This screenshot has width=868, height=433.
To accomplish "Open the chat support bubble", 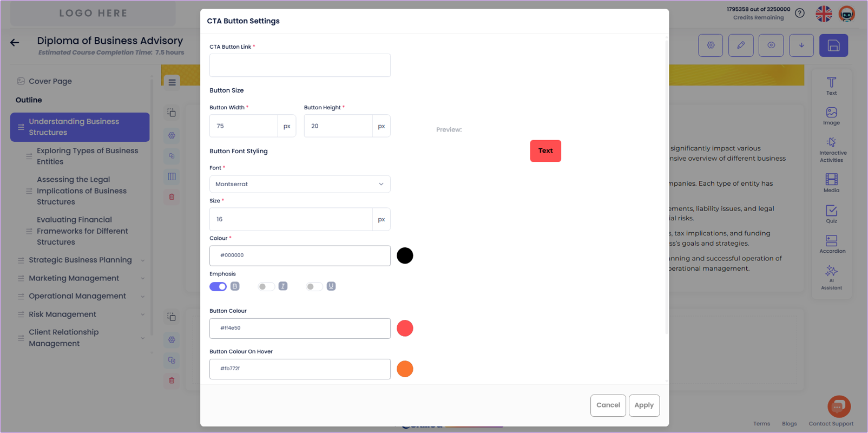I will point(838,406).
